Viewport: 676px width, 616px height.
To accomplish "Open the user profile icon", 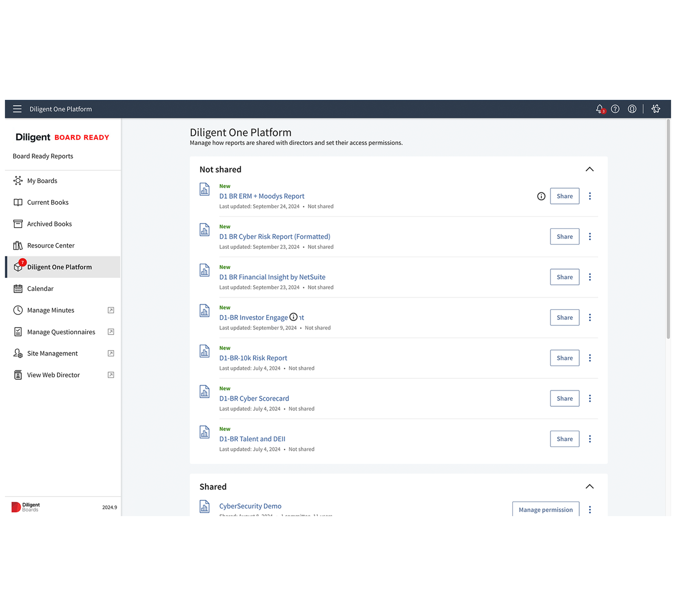I will (632, 109).
